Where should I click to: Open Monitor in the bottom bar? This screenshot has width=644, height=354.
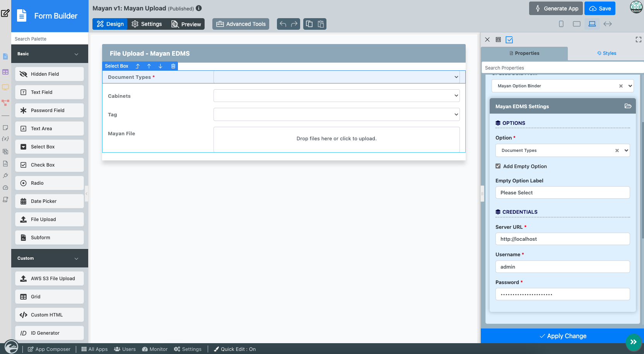[155, 349]
